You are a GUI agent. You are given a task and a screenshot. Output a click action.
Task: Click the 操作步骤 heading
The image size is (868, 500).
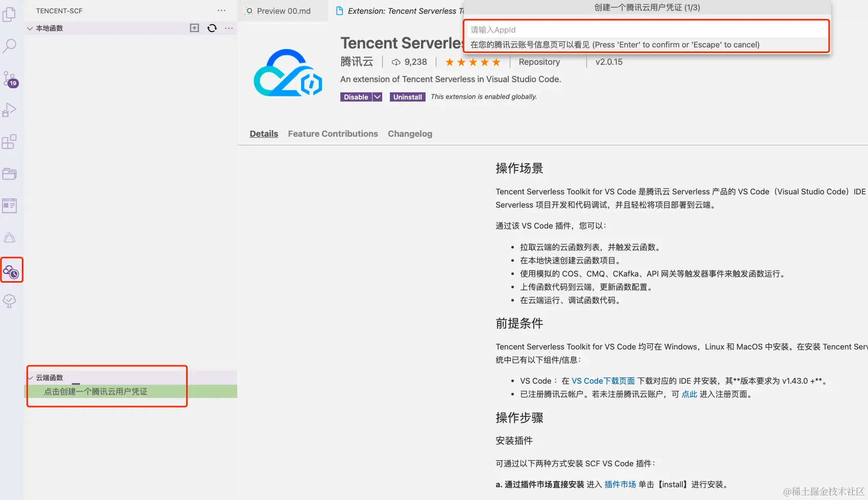tap(519, 418)
